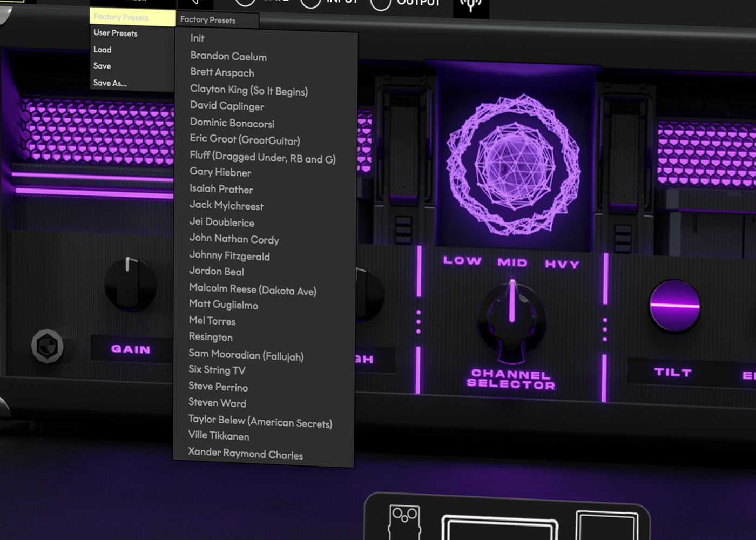
Task: Open the tuner fork icon
Action: tap(470, 5)
